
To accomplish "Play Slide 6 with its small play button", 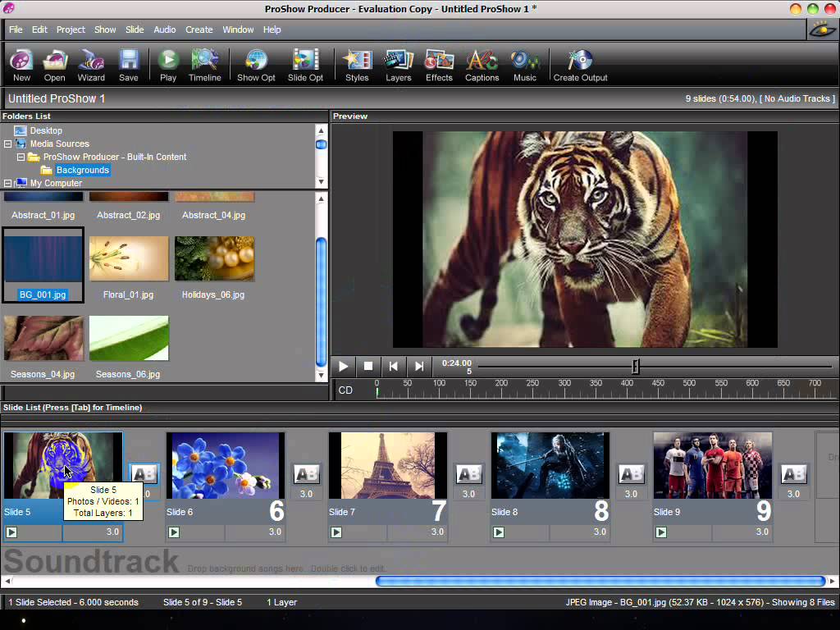I will [174, 532].
